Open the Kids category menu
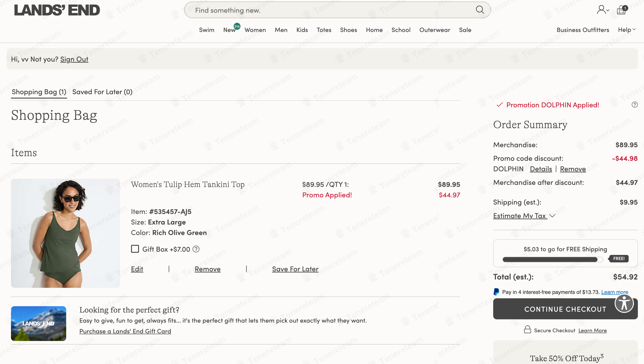 pyautogui.click(x=302, y=30)
